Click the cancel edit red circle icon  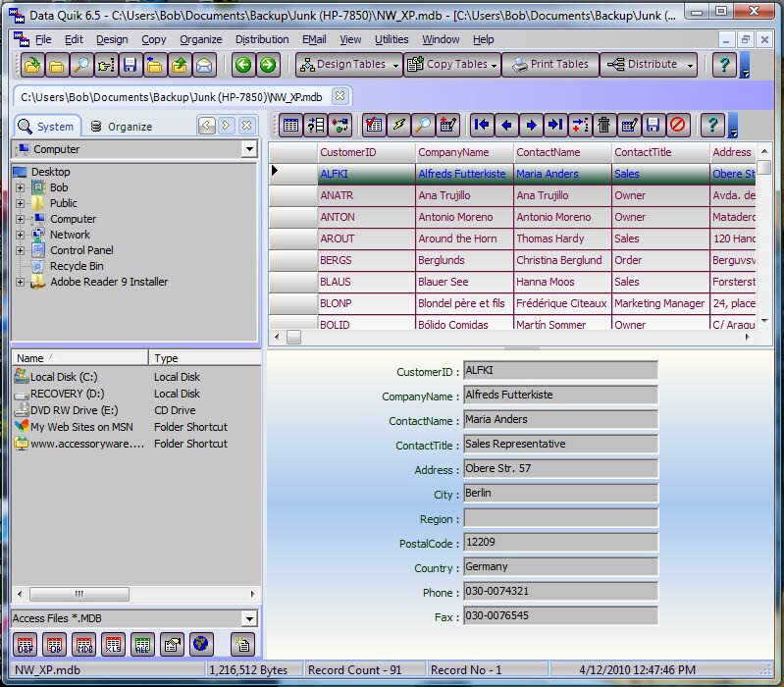tap(678, 125)
